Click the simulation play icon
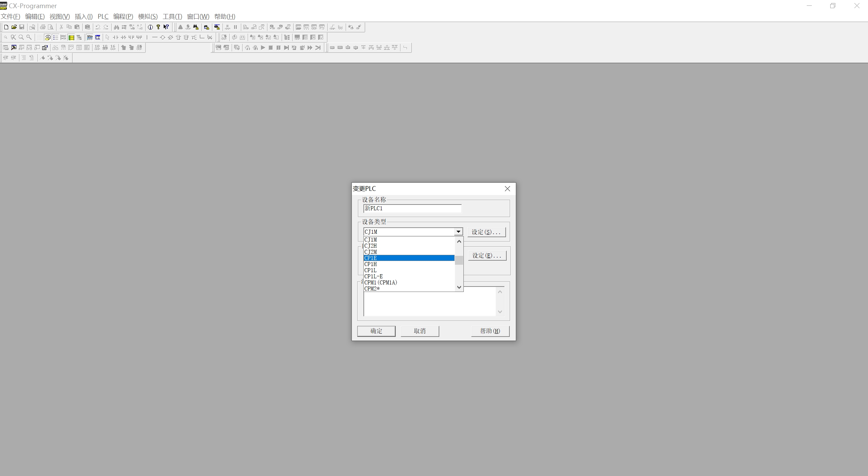 pyautogui.click(x=263, y=48)
